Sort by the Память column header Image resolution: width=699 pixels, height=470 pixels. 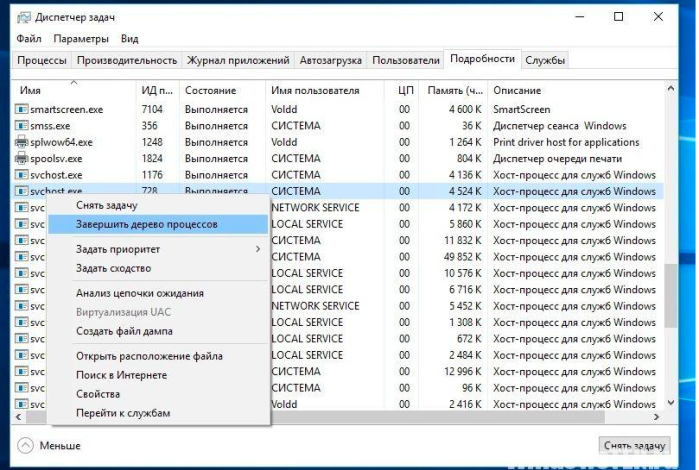454,91
